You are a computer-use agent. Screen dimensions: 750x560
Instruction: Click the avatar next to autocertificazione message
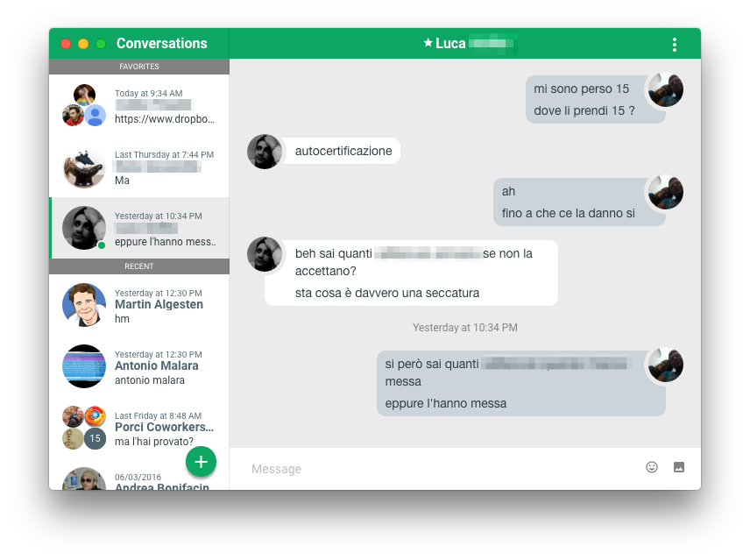(265, 152)
